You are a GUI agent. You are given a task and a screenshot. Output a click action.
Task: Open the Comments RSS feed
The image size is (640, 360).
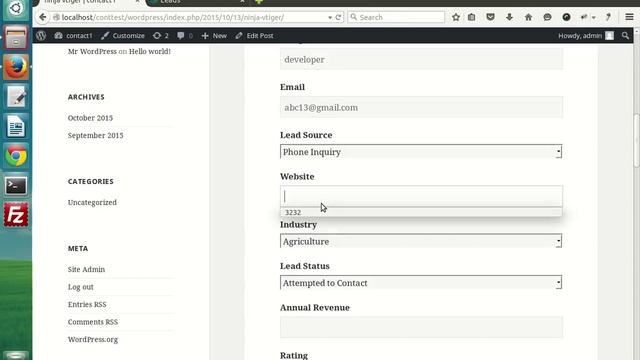coord(93,322)
